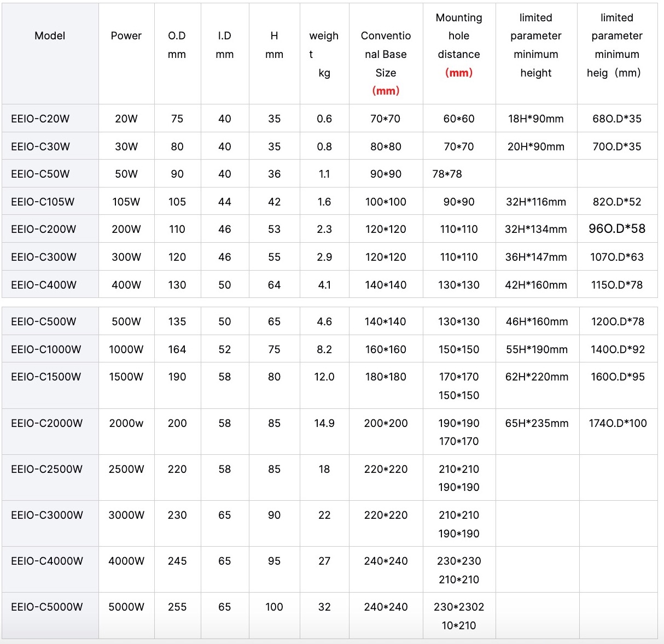
Task: Click the EEIO-C5000W model cell
Action: coord(47,607)
